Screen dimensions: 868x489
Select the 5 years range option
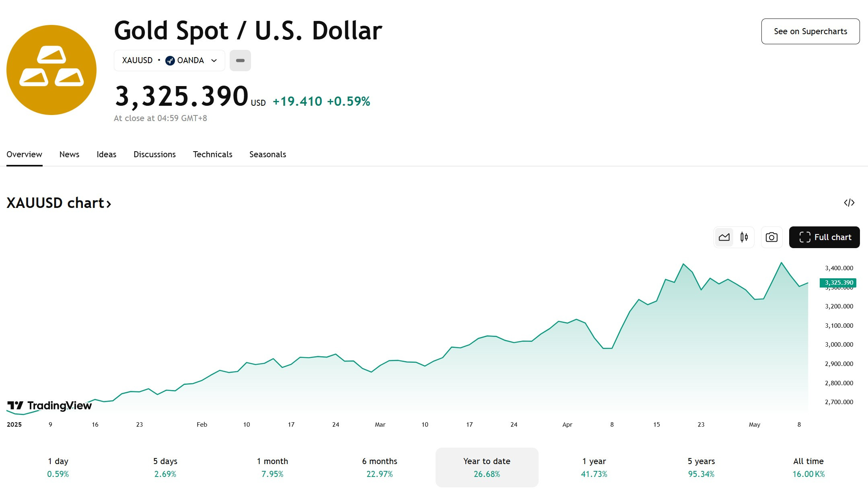click(701, 467)
